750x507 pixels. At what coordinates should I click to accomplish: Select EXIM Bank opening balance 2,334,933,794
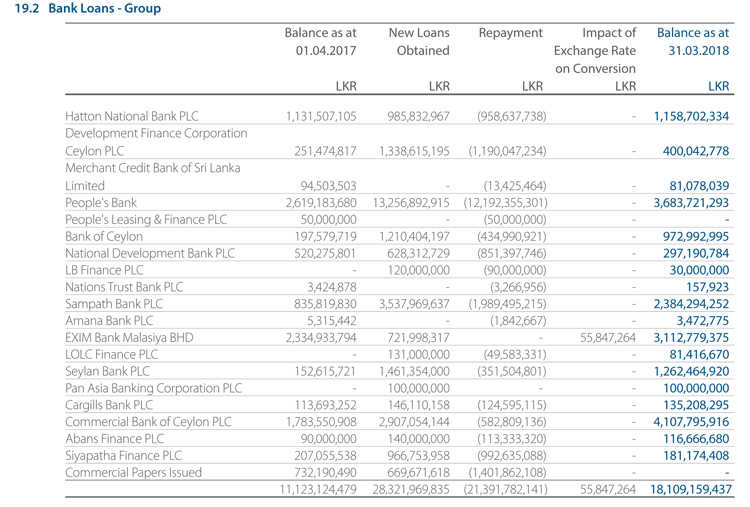321,338
